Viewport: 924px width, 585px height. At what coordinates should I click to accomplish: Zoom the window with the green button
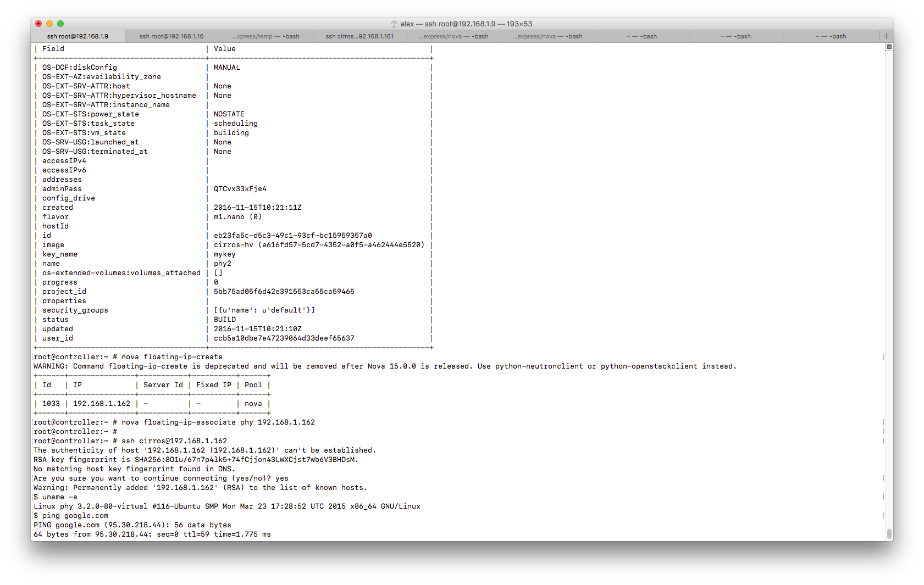pyautogui.click(x=60, y=24)
